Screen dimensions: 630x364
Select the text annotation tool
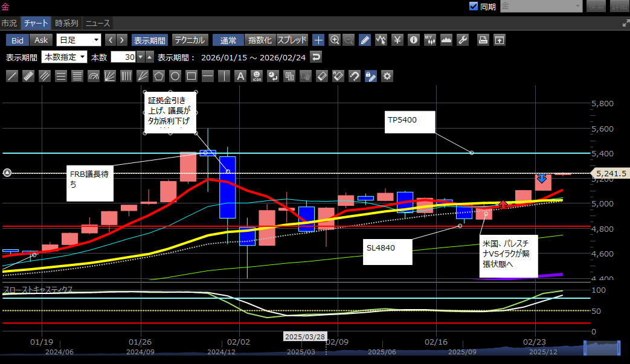point(240,76)
